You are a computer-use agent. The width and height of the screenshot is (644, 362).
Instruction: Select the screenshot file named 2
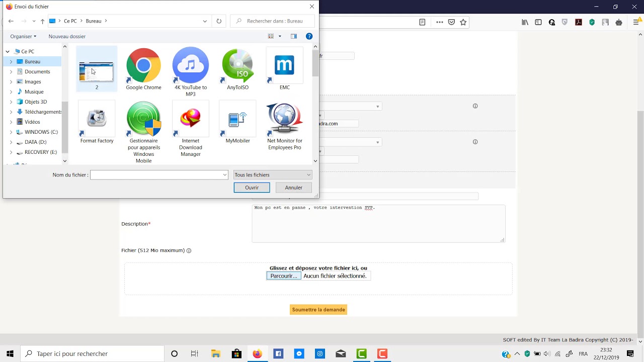coord(97,69)
